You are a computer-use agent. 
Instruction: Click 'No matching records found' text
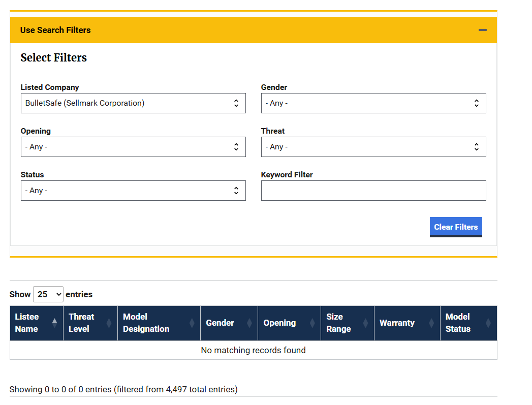pyautogui.click(x=253, y=350)
